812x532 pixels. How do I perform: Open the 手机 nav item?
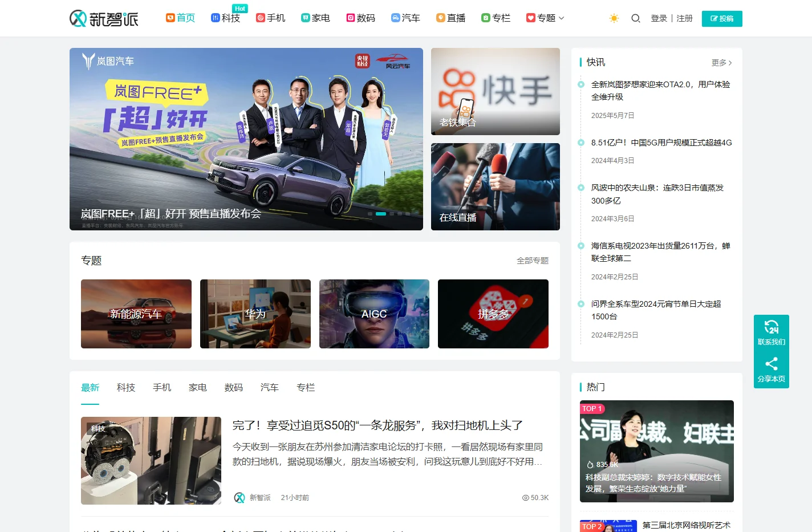click(x=270, y=18)
